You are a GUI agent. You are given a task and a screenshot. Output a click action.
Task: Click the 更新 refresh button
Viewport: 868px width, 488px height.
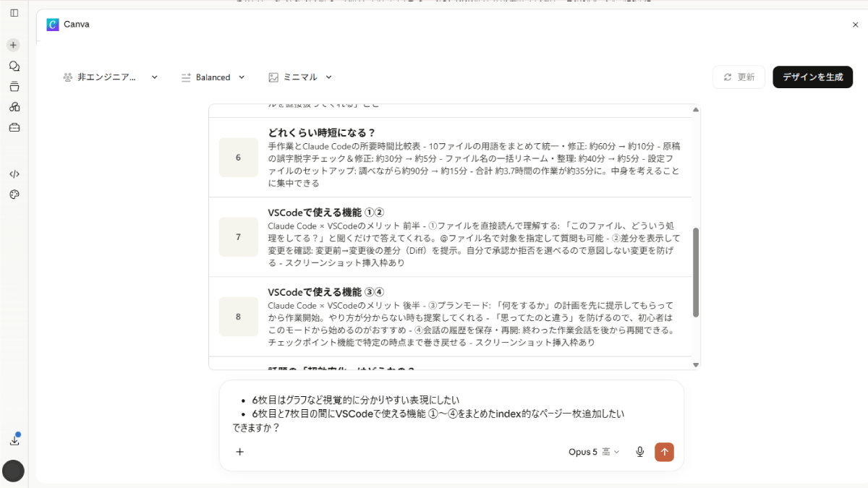pyautogui.click(x=739, y=77)
